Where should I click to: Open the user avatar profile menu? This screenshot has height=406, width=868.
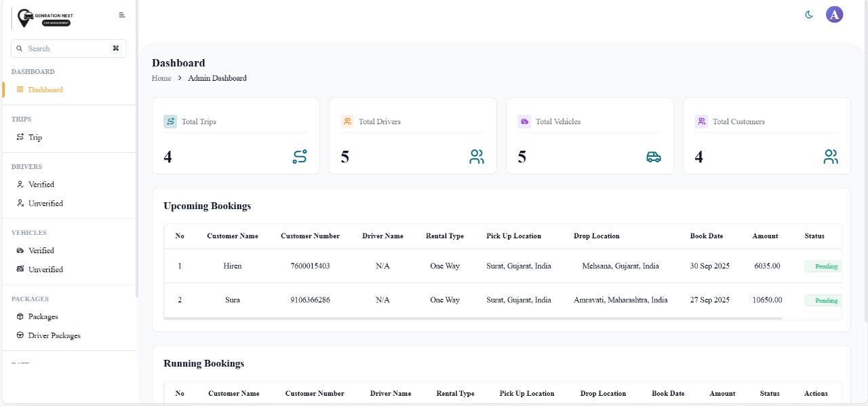[x=834, y=15]
